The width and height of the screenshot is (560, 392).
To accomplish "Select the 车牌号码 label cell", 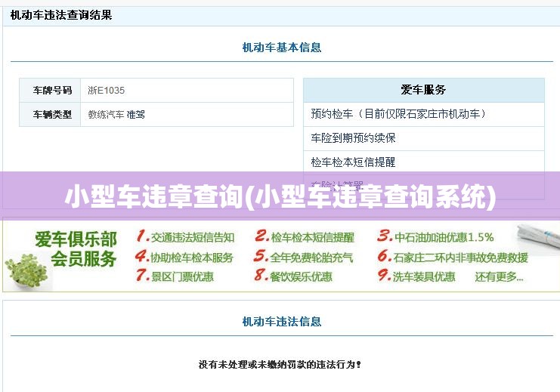I will tap(50, 91).
